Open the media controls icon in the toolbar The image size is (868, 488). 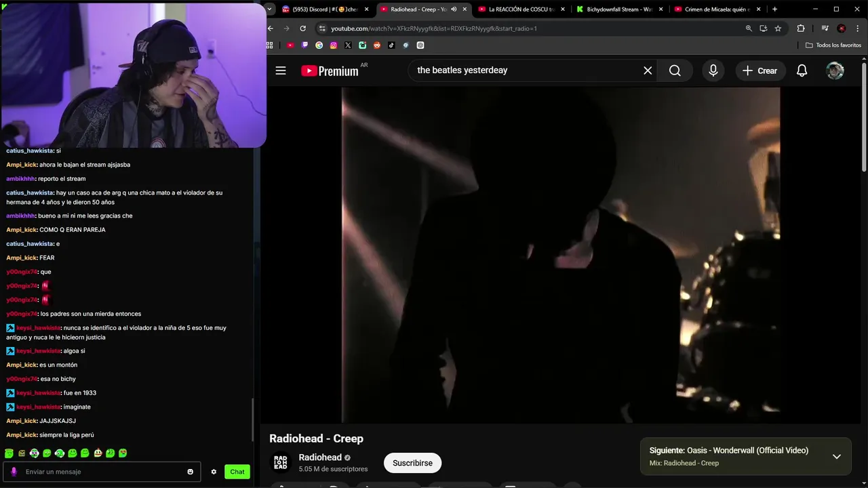(825, 28)
